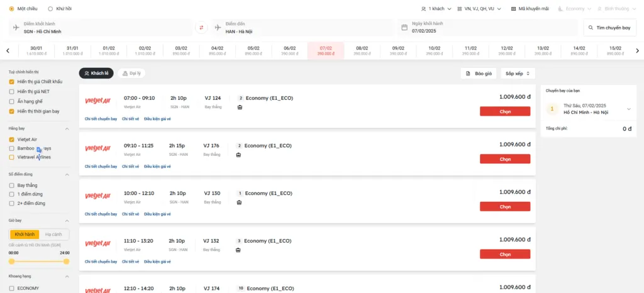Click the swap origin and destination icon
Image resolution: width=644 pixels, height=293 pixels.
pyautogui.click(x=201, y=27)
